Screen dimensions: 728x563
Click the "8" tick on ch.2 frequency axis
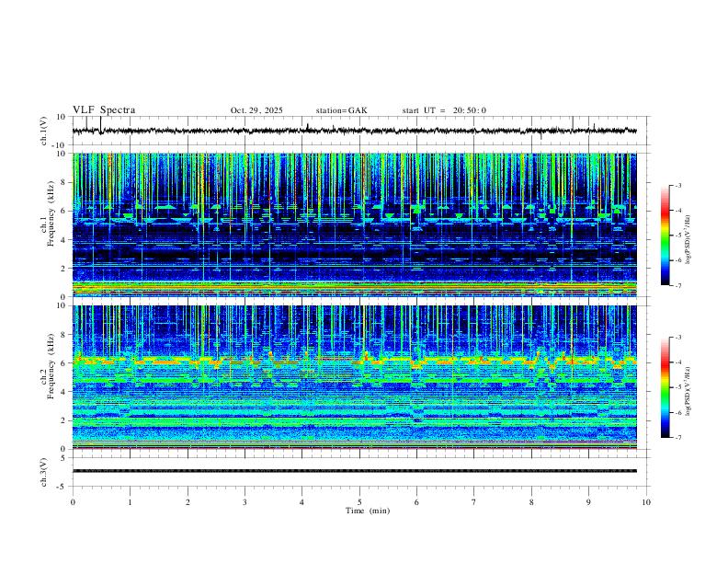coord(64,335)
